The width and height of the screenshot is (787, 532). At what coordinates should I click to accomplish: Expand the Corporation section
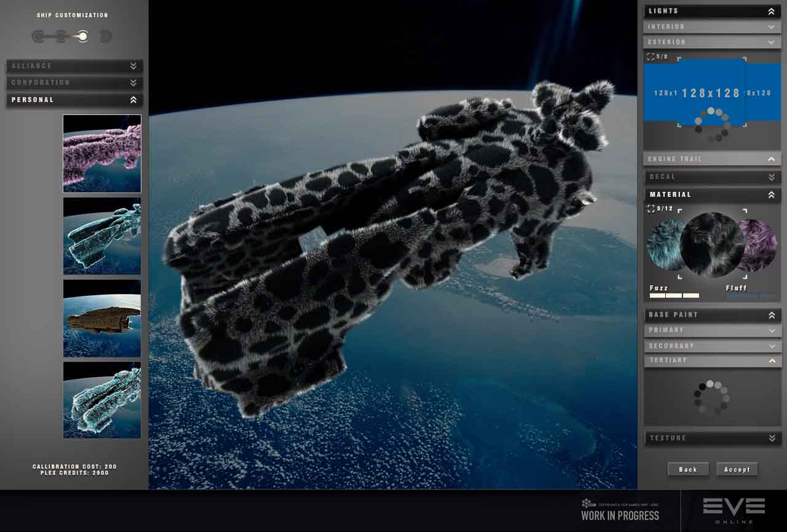(74, 82)
